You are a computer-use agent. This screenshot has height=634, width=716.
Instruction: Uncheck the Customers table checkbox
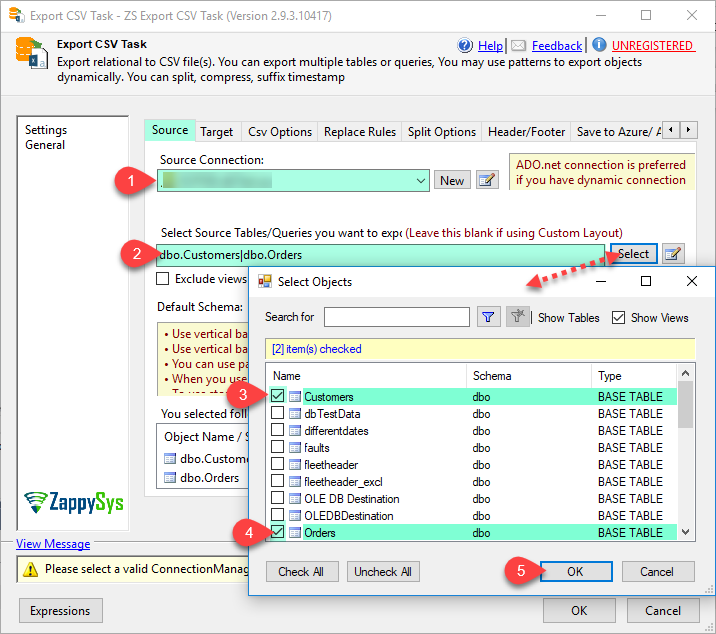coord(278,396)
